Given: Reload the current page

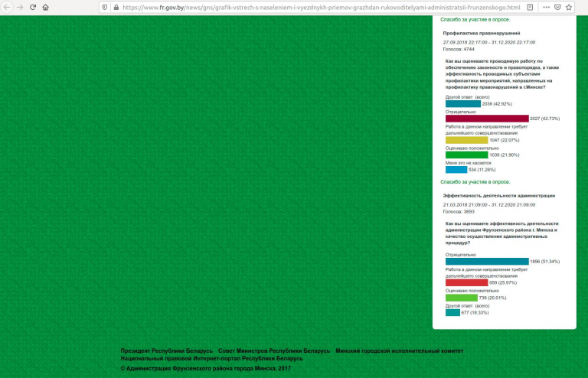Looking at the screenshot, I should point(33,7).
